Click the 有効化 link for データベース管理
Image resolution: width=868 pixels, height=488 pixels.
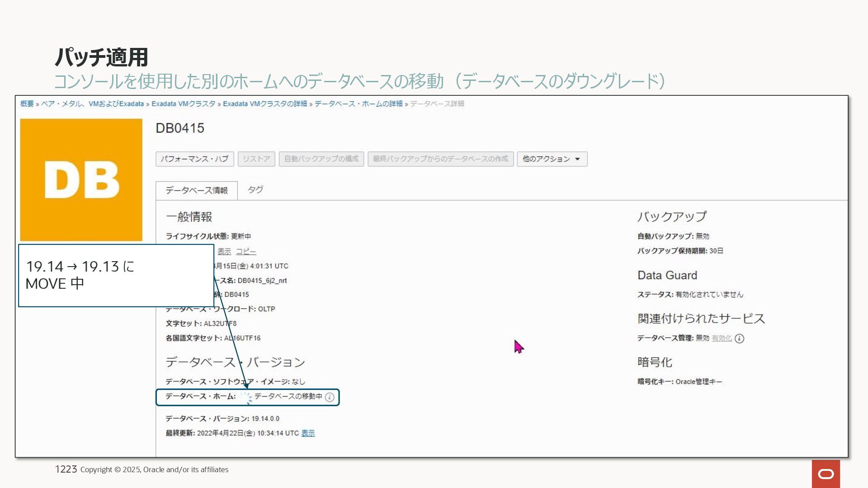722,338
